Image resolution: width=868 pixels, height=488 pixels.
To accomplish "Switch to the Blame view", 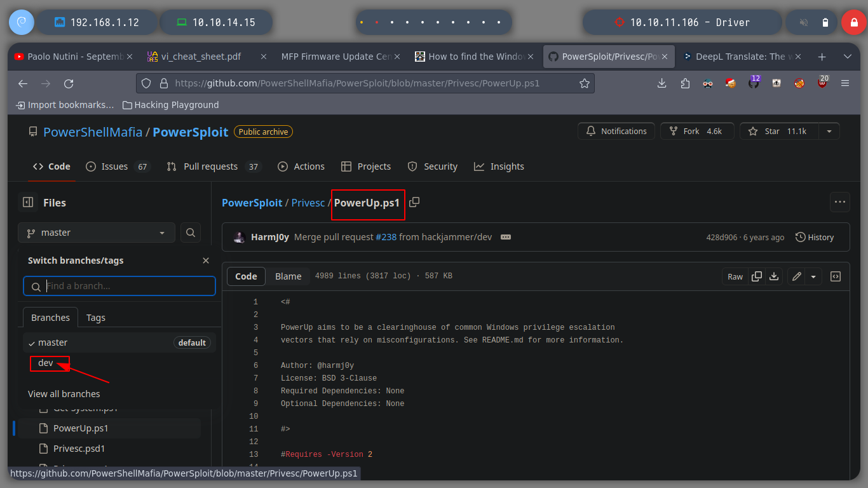I will 288,276.
